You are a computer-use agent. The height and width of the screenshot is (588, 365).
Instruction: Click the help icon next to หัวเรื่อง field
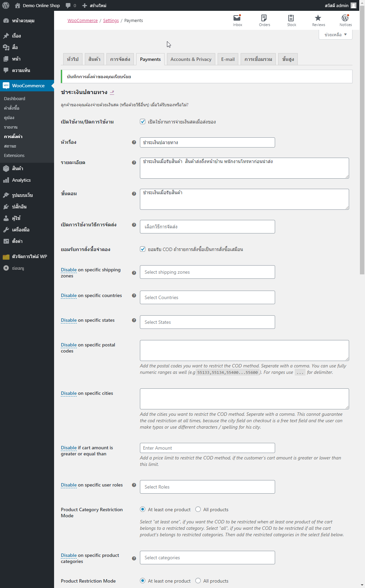[x=134, y=142]
